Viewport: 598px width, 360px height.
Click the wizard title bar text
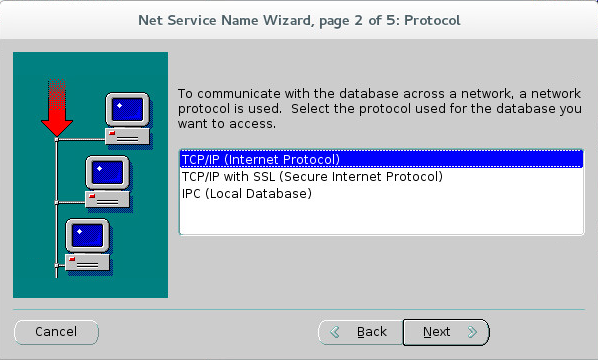click(299, 20)
